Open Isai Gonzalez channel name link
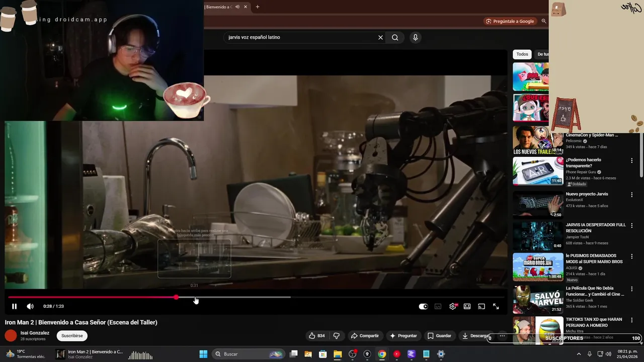The width and height of the screenshot is (644, 362). click(x=35, y=333)
